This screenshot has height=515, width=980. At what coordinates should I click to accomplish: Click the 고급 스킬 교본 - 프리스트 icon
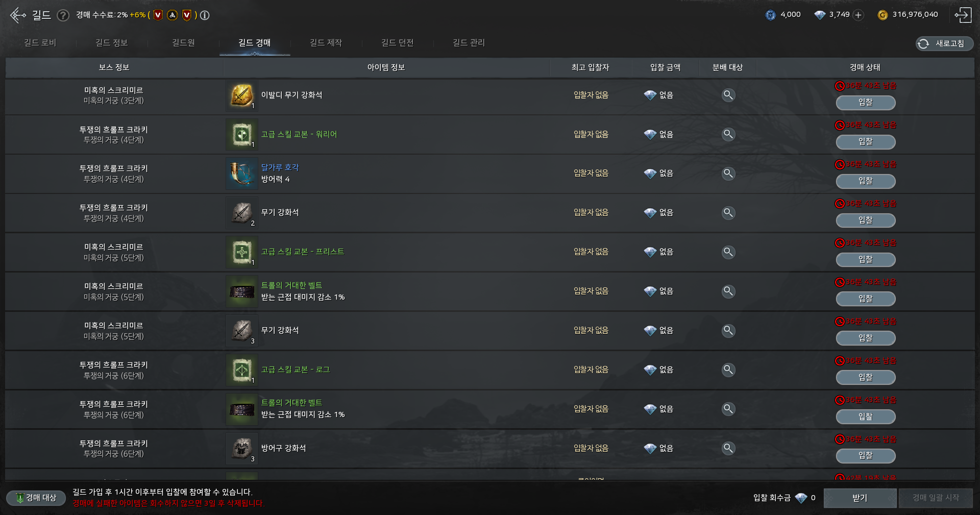242,252
